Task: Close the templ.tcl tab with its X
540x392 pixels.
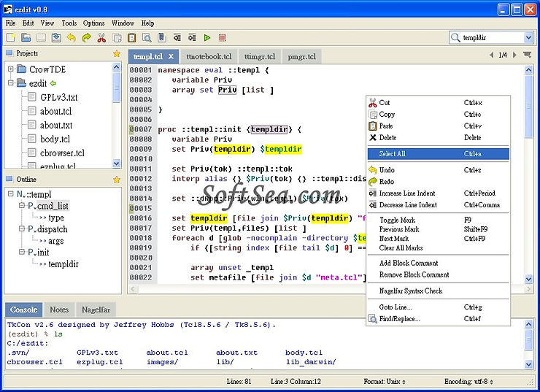Action: click(171, 56)
